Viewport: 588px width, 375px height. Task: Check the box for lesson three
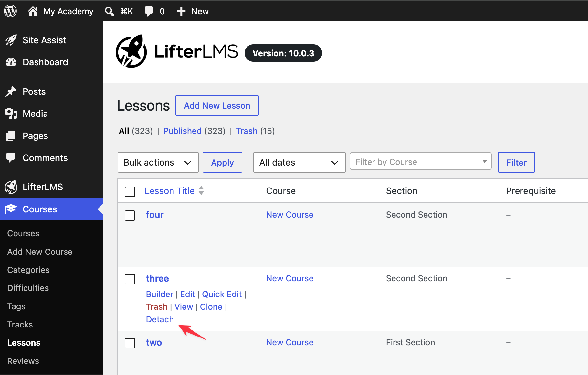(130, 279)
